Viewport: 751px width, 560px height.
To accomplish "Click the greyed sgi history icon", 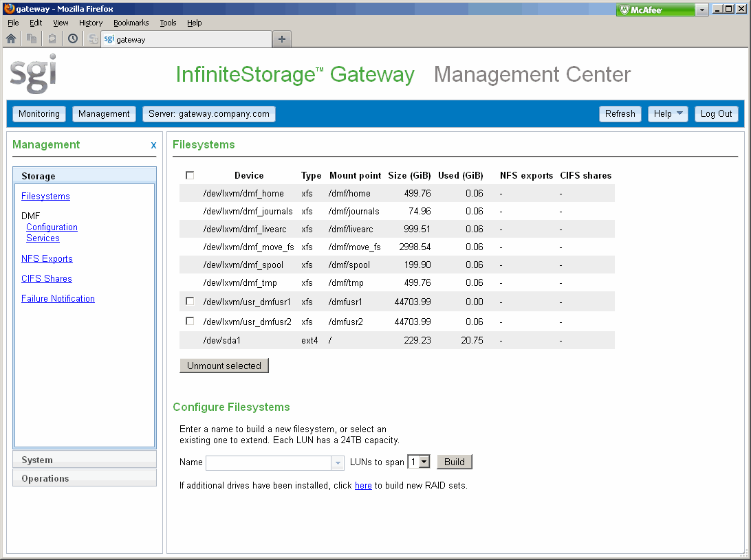I will tap(94, 39).
